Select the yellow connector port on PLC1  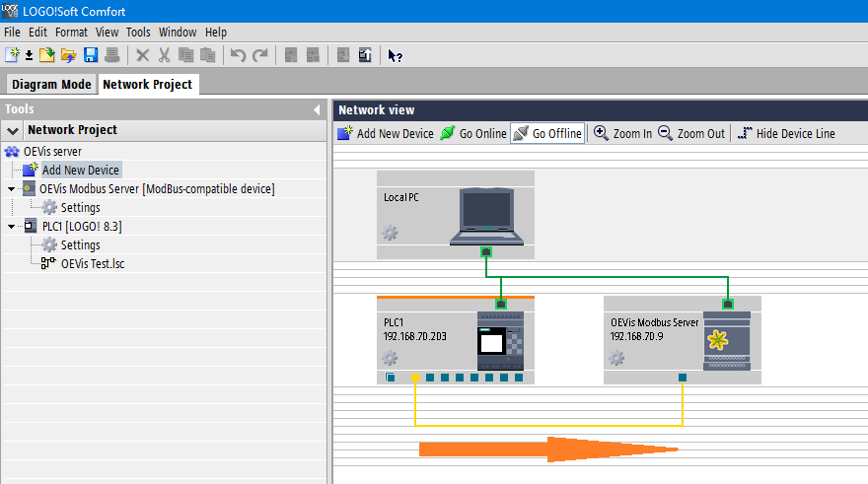click(x=415, y=378)
